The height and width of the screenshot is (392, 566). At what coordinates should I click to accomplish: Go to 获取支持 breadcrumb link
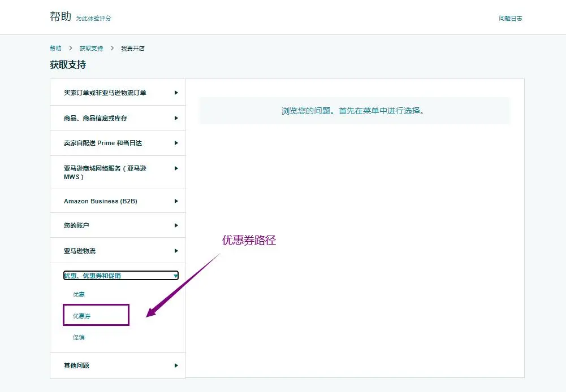(92, 49)
